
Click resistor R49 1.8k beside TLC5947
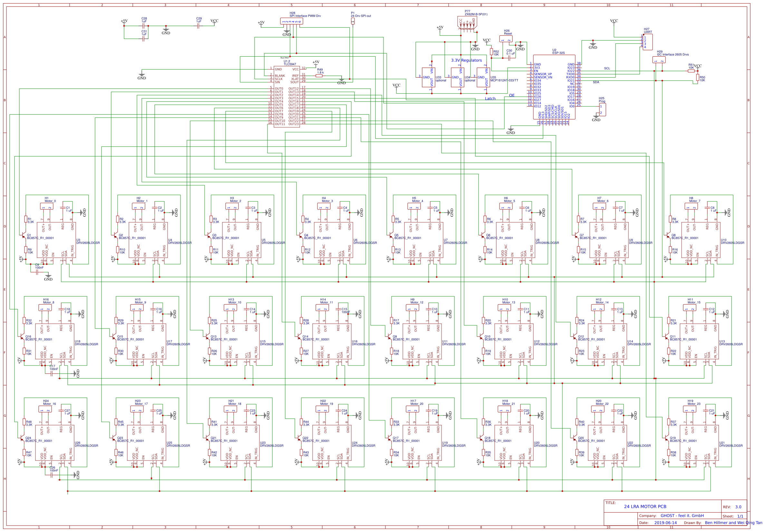point(318,75)
